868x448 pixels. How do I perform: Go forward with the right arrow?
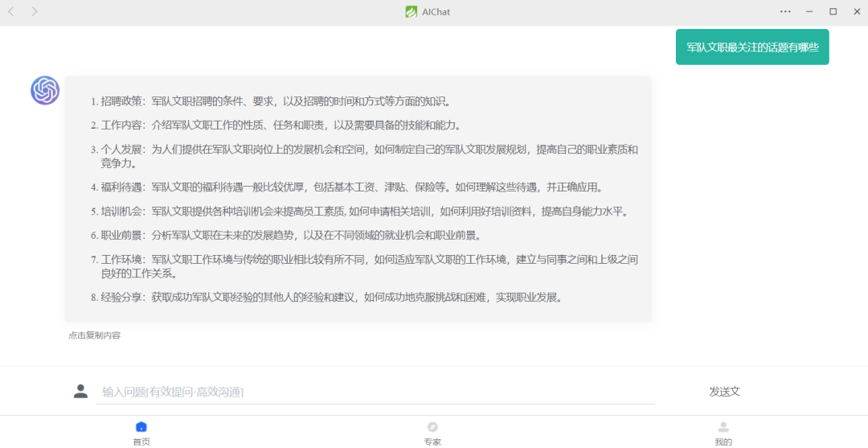click(x=35, y=11)
